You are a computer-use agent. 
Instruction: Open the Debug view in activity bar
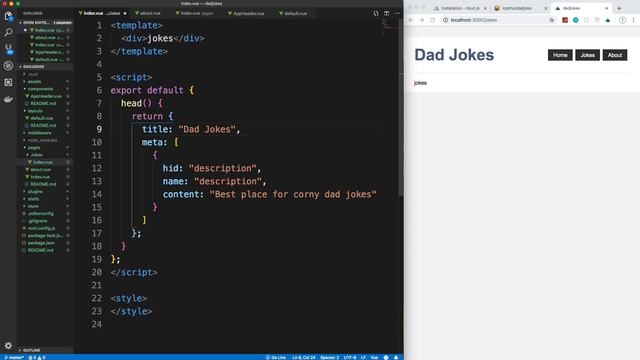click(x=8, y=66)
